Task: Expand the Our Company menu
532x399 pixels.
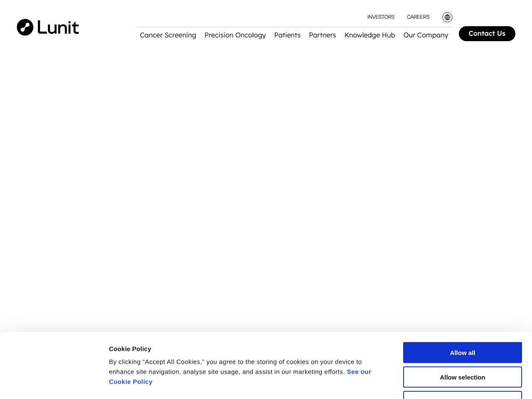Action: click(x=426, y=35)
